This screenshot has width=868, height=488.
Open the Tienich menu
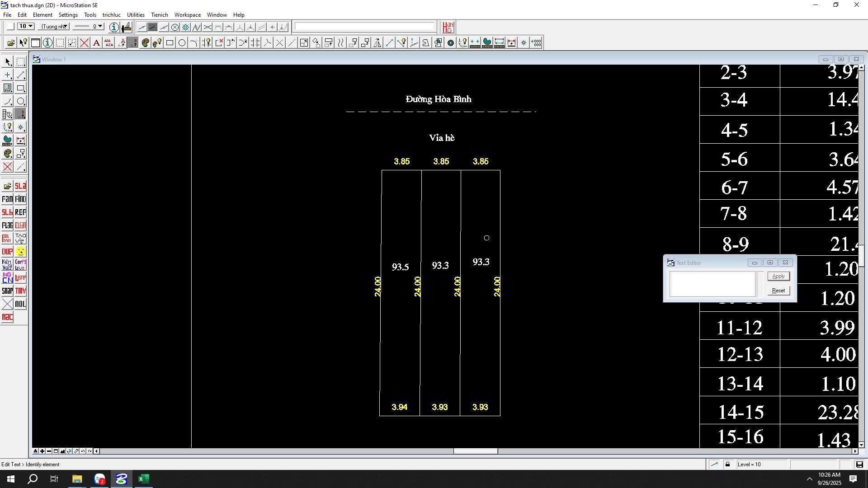[159, 15]
